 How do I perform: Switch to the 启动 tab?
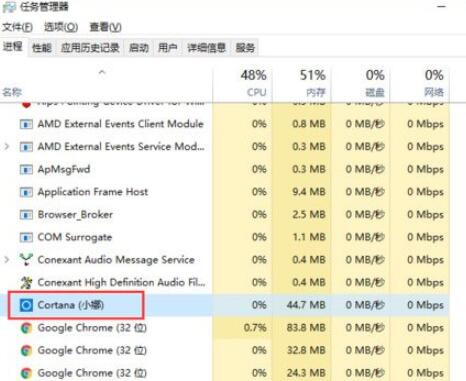pyautogui.click(x=139, y=48)
